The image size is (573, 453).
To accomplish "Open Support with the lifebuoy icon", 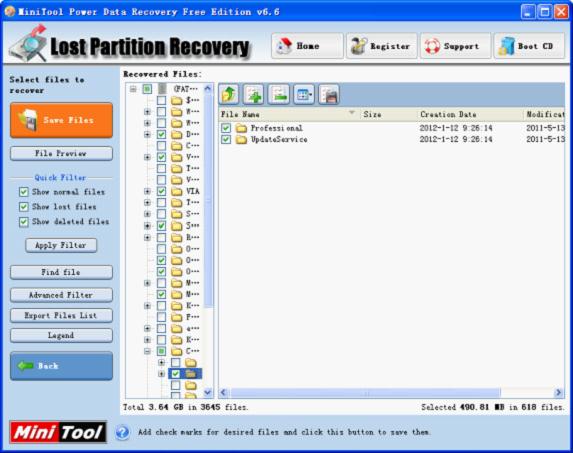I will [x=455, y=46].
